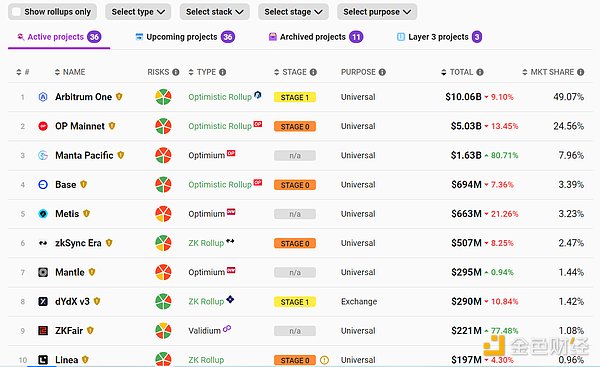Click the zkSync Era risk pie icon

pos(163,243)
